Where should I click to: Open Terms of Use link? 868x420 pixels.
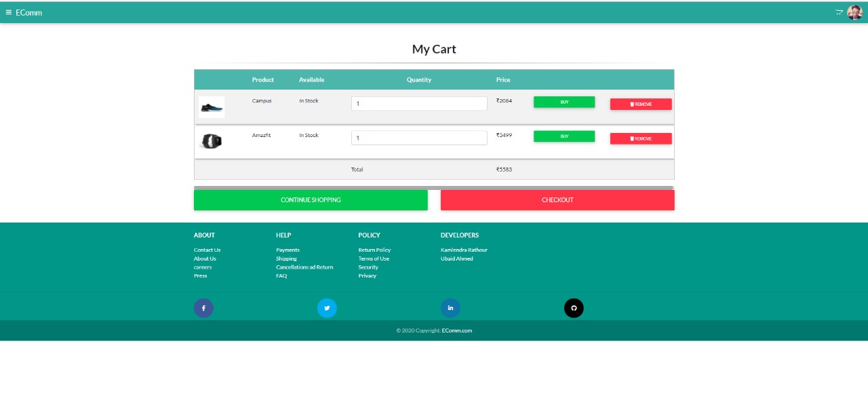tap(374, 259)
